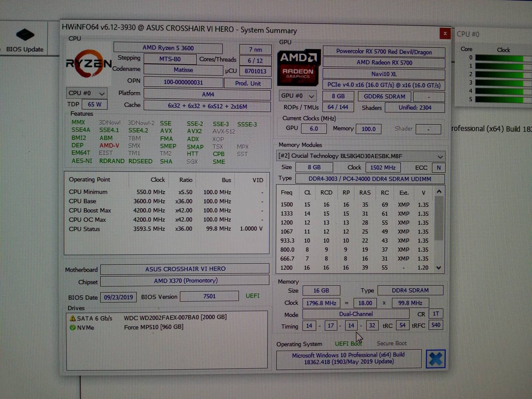Click the BIOS Update icon
Screen dimensions: 532x399
(25, 35)
